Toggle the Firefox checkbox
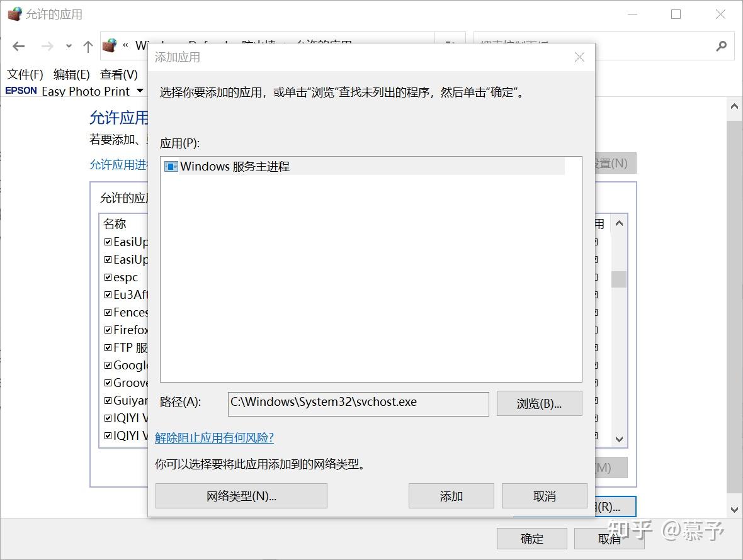Image resolution: width=743 pixels, height=560 pixels. [108, 330]
